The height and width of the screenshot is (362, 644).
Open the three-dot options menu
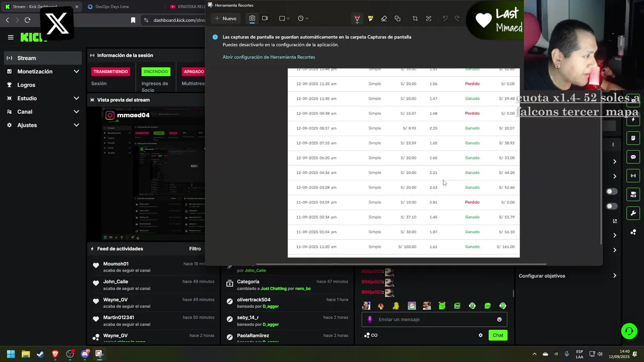(x=613, y=145)
